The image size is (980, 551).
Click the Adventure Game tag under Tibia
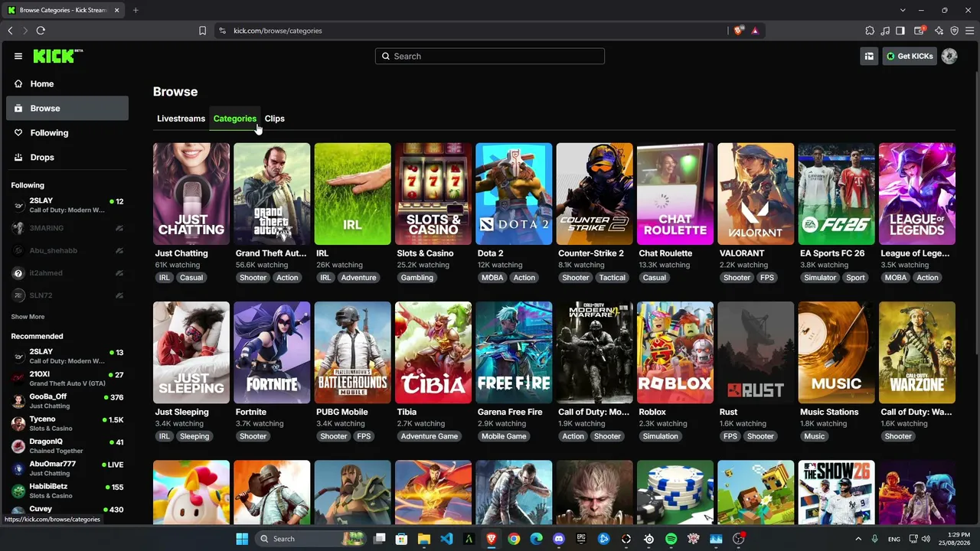click(430, 436)
